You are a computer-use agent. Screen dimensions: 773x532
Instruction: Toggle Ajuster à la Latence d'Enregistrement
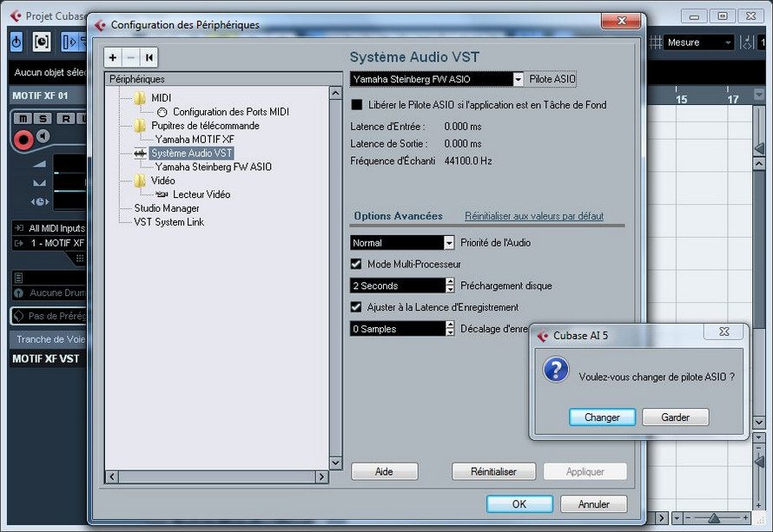coord(356,307)
